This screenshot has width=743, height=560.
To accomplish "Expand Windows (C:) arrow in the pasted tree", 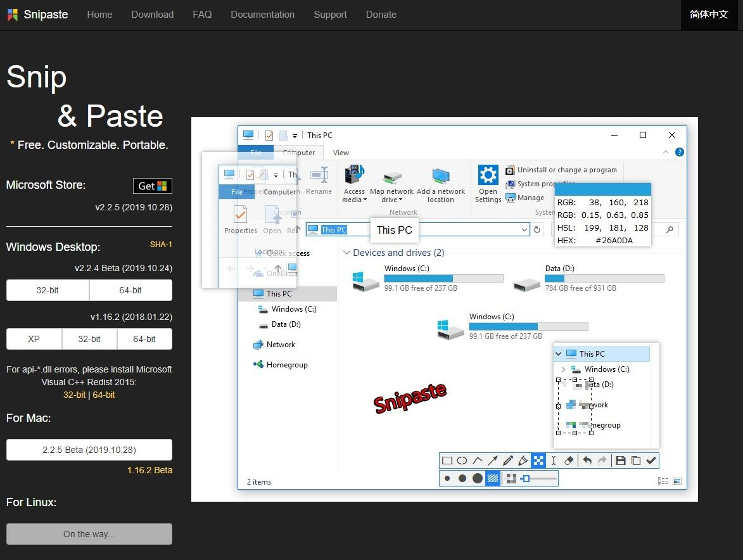I will tap(563, 369).
